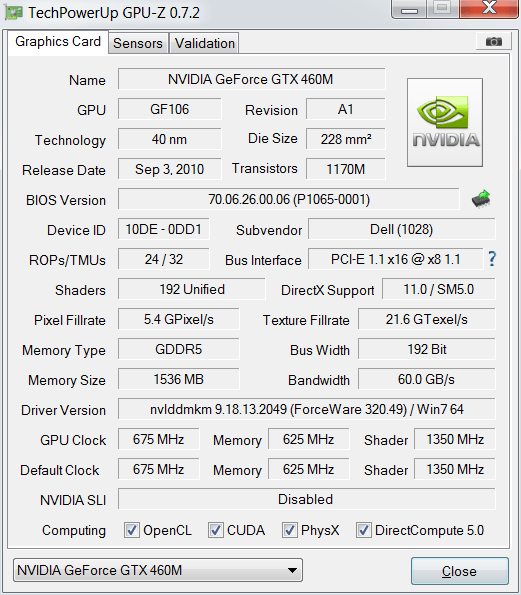Click DirectX Support field 11.0 / SM5.0

tap(439, 289)
